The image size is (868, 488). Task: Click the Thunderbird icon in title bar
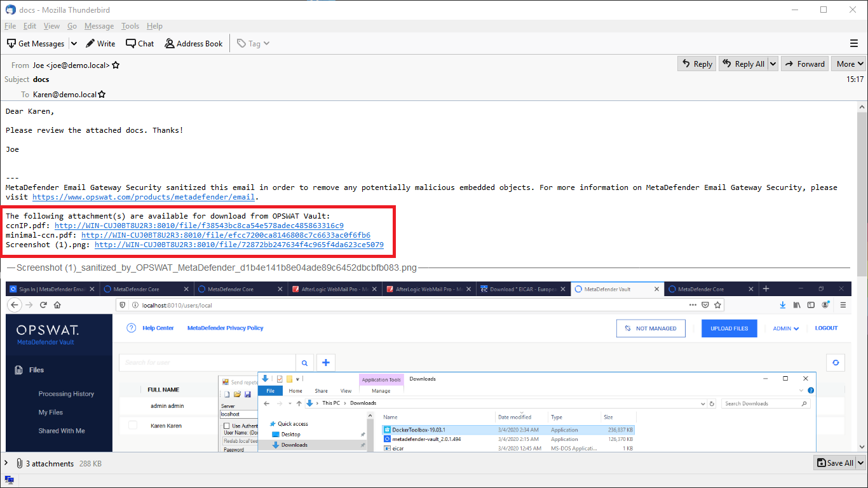10,10
